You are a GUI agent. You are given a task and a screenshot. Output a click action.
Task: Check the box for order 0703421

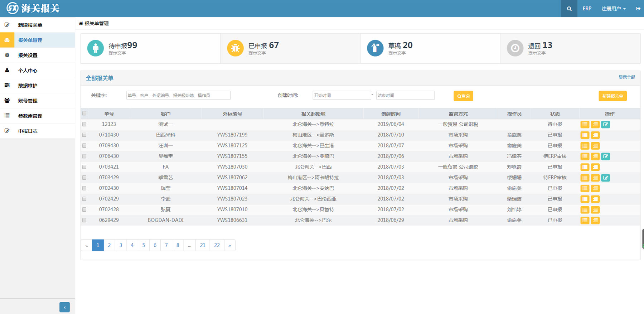point(84,167)
